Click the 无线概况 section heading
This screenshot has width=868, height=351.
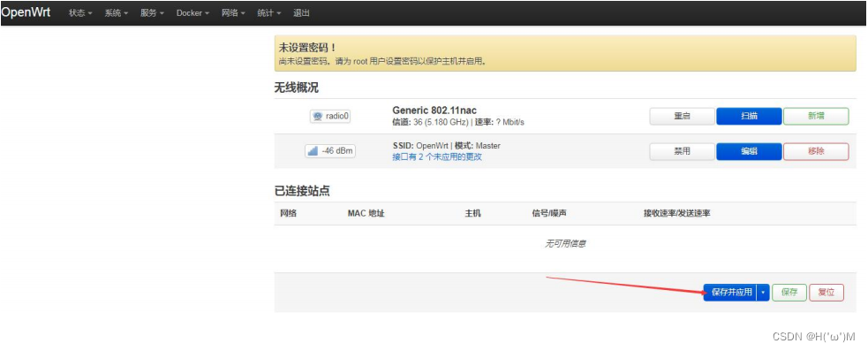point(296,88)
